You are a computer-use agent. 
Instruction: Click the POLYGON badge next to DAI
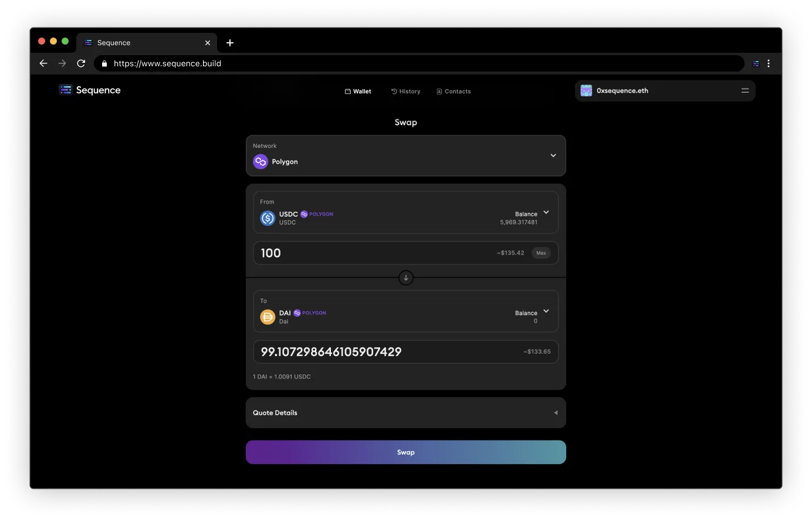(x=310, y=313)
